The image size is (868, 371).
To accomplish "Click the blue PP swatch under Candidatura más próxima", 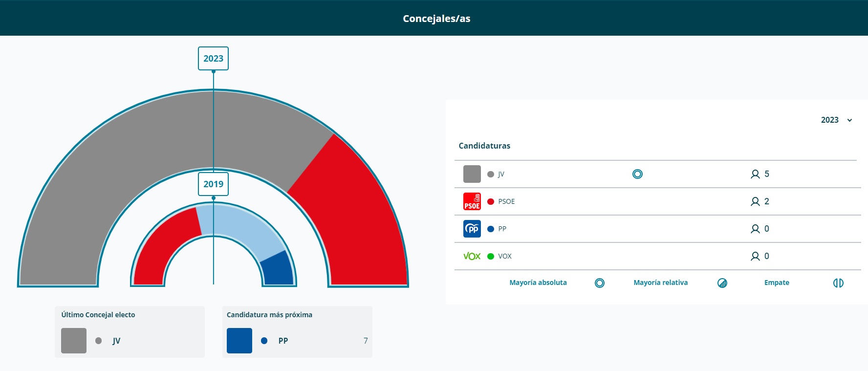I will (x=239, y=341).
